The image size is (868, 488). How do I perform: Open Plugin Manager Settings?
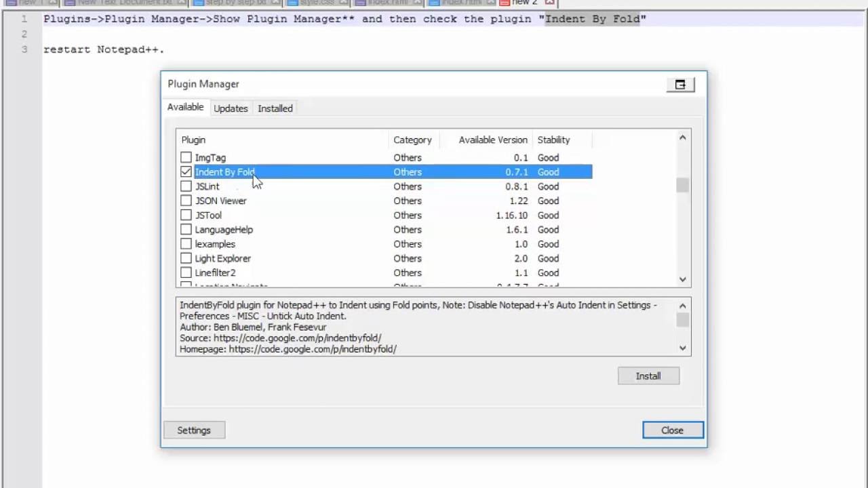(194, 430)
